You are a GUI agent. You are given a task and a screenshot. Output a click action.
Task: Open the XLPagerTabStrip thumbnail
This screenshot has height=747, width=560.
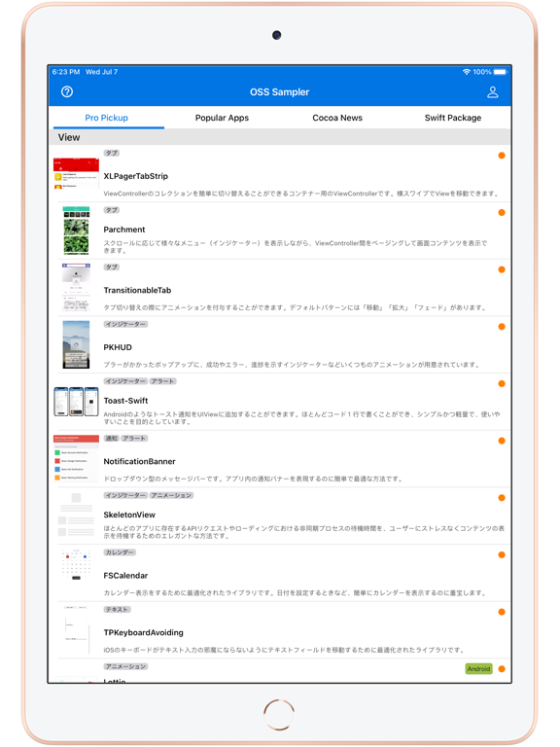pyautogui.click(x=76, y=173)
